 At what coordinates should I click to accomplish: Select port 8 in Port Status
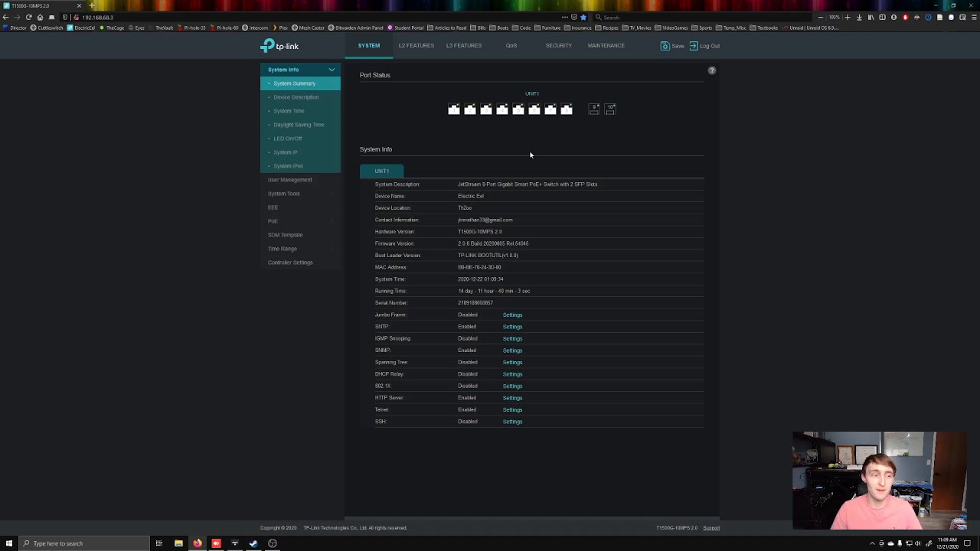(567, 110)
